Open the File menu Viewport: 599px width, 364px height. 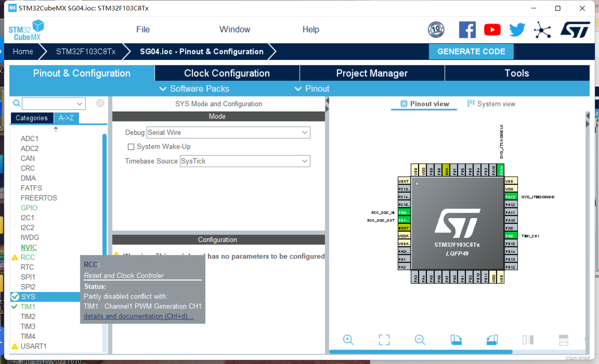(x=143, y=30)
